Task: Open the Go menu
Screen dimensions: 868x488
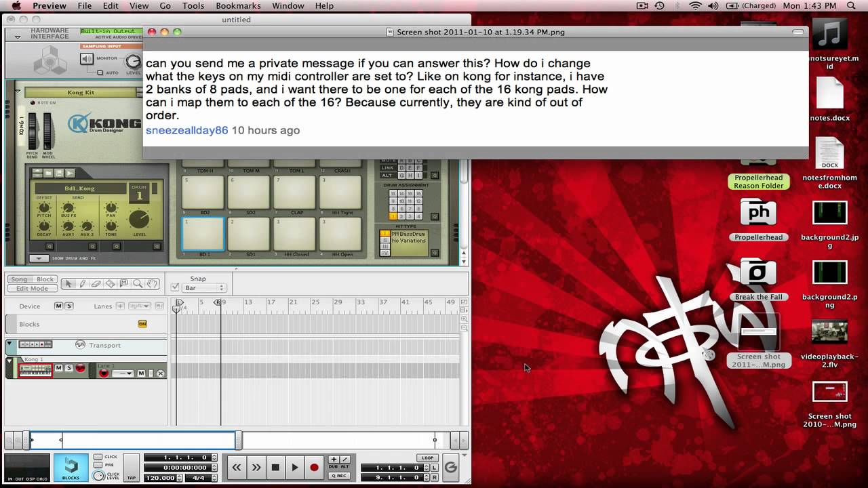Action: pos(165,5)
